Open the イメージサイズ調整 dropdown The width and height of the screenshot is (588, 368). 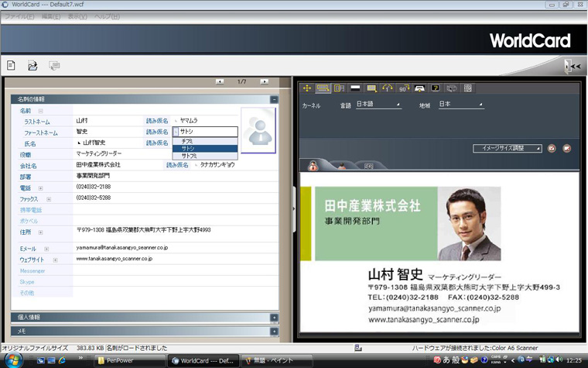point(507,148)
